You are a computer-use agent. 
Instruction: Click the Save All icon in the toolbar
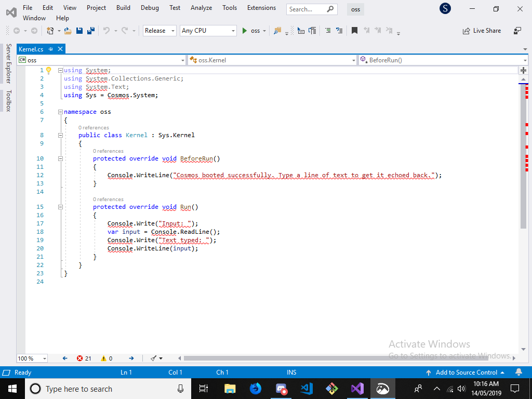click(91, 31)
